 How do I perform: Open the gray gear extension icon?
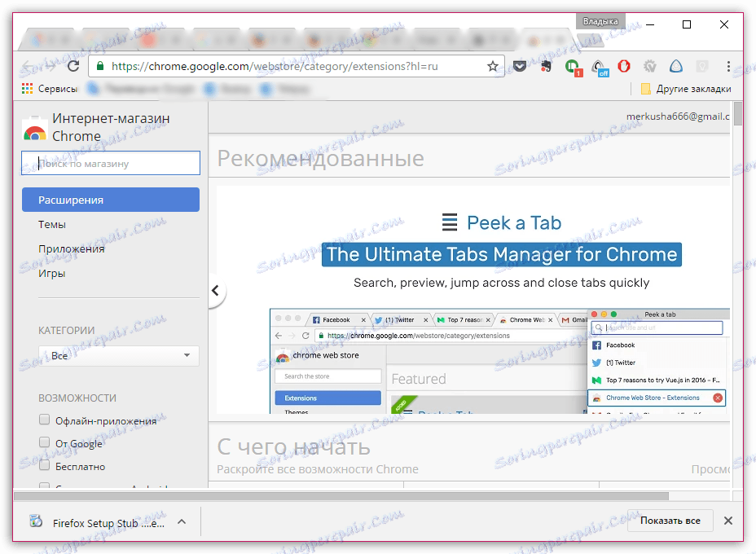pyautogui.click(x=650, y=66)
